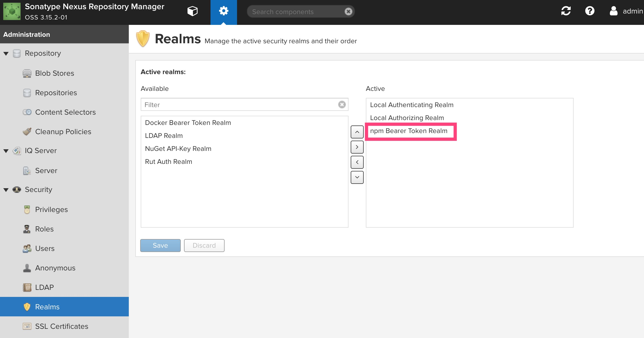The height and width of the screenshot is (338, 644).
Task: Select Local Authenticating Realm
Action: click(x=469, y=105)
